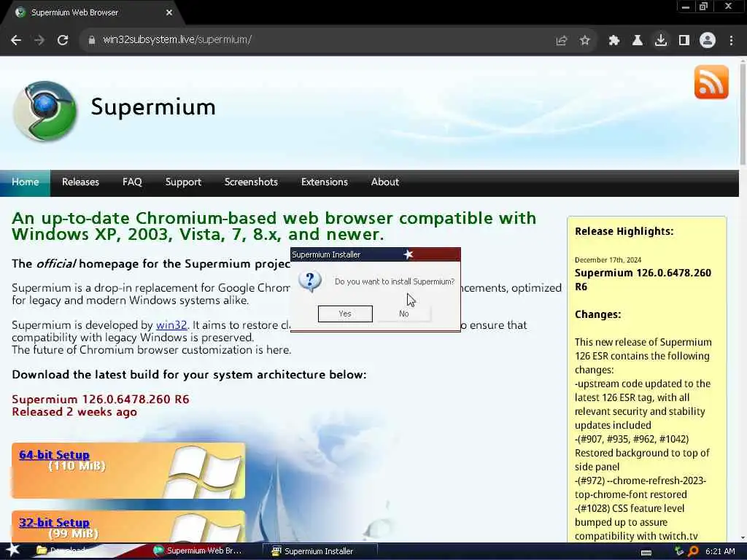Image resolution: width=747 pixels, height=560 pixels.
Task: Open the Screenshots navigation item
Action: (251, 182)
